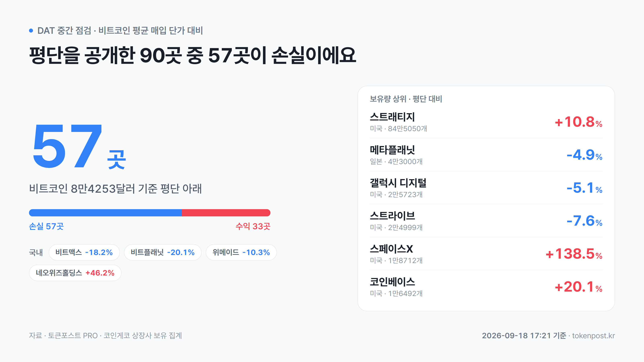Open the 갤럭시 디지털 row
644x362 pixels.
[486, 188]
